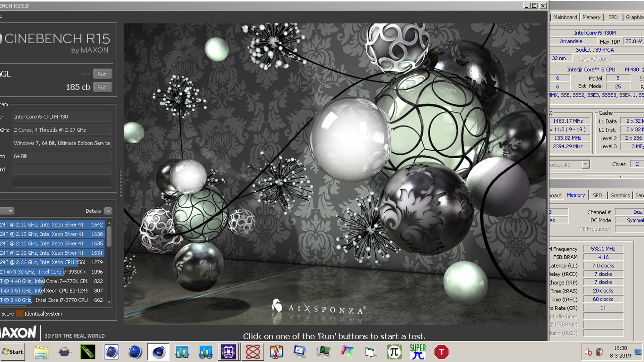Select ranking row with score 1635
The height and width of the screenshot is (362, 644).
53,244
